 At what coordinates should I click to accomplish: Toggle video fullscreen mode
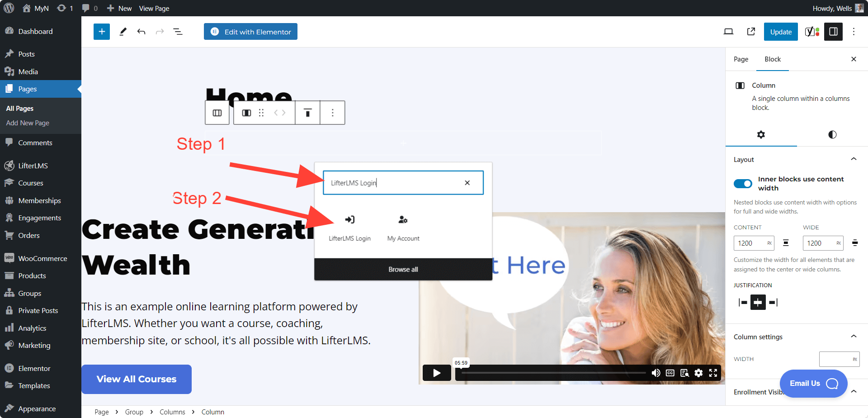pyautogui.click(x=713, y=373)
